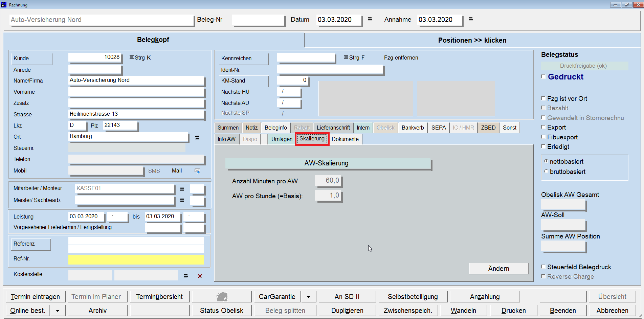Enable Steuerfeld Belegdruck checkbox

[543, 267]
